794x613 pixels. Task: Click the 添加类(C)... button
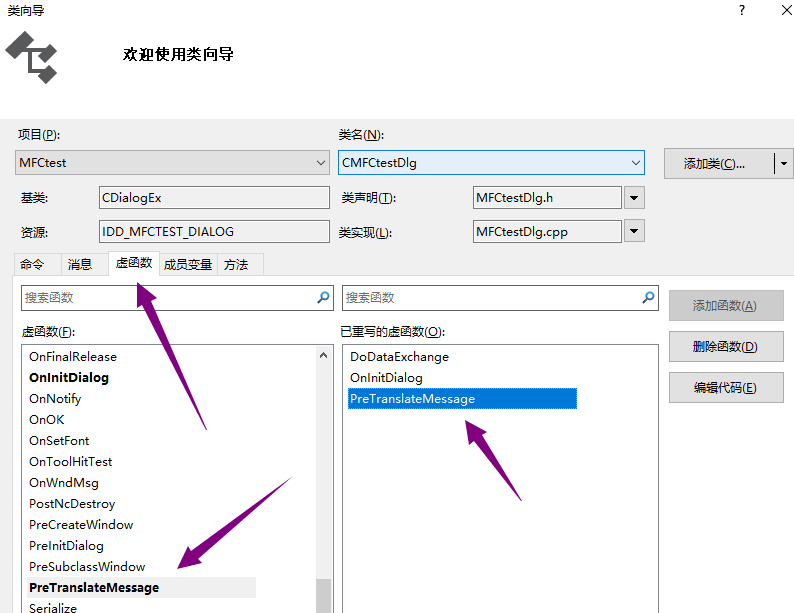click(x=719, y=164)
